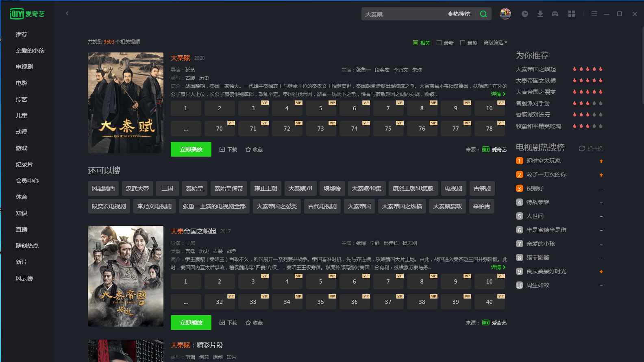Screen dimensions: 644x362
Task: Enable the 最新 sort checkbox
Action: (x=439, y=43)
